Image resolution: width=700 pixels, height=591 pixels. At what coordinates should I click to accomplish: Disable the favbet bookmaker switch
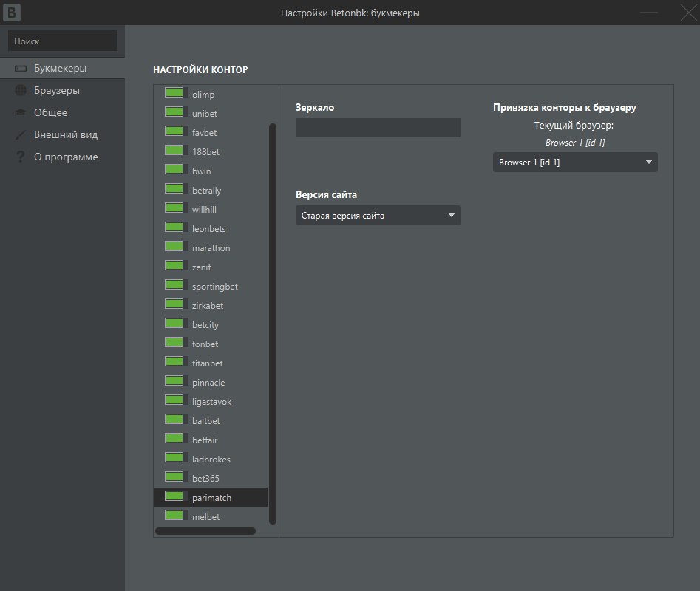[176, 131]
